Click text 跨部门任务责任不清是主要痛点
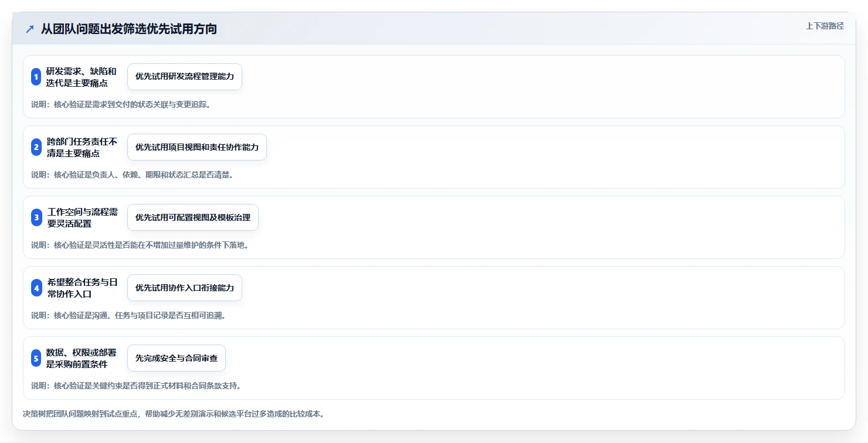 (x=82, y=147)
